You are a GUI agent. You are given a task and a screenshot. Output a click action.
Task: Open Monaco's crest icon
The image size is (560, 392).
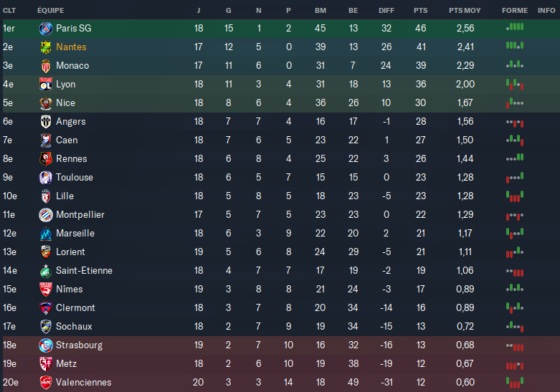[x=46, y=66]
